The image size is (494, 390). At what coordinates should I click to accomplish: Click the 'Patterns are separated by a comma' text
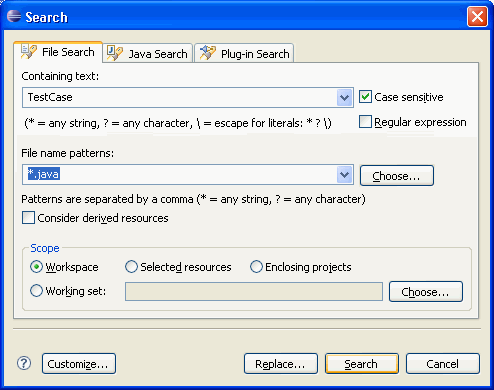tap(193, 199)
